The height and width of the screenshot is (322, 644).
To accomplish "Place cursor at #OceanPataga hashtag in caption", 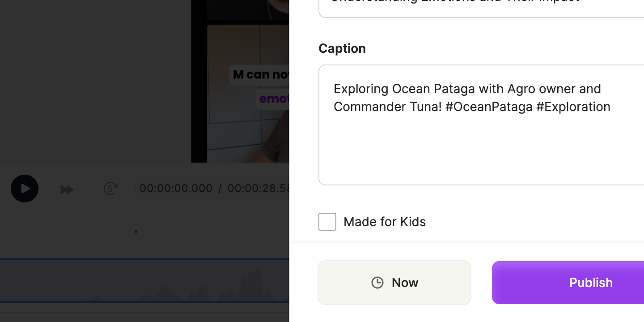I will 489,107.
